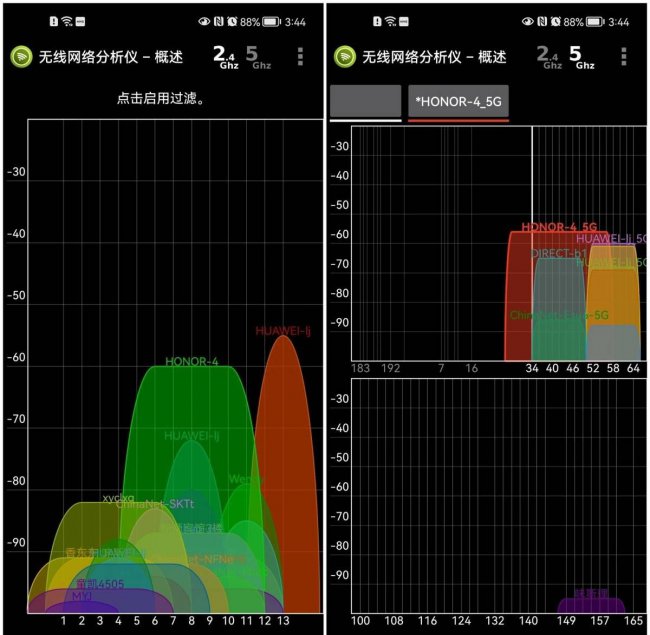Switch to 2.4 GHz band in right screen

pyautogui.click(x=549, y=57)
